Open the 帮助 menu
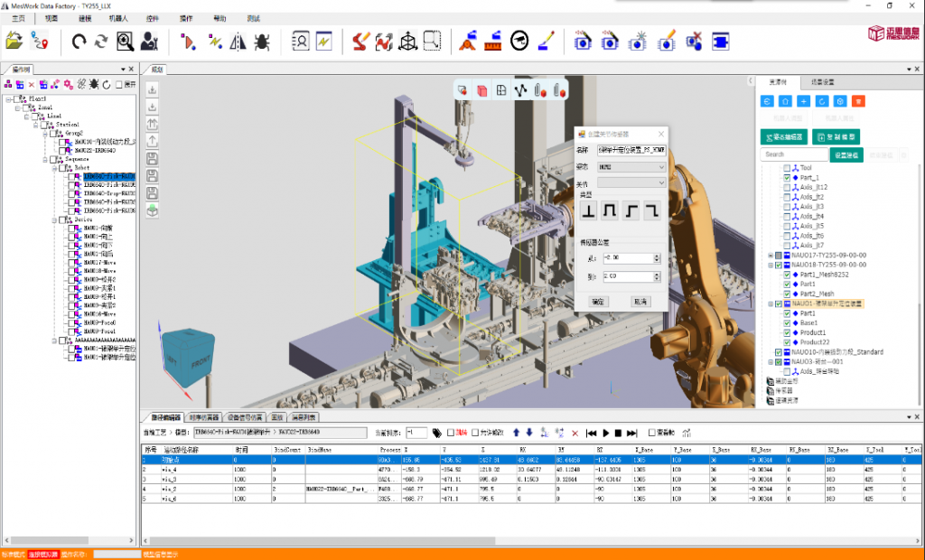Screen dimensions: 925x560 coord(220,18)
